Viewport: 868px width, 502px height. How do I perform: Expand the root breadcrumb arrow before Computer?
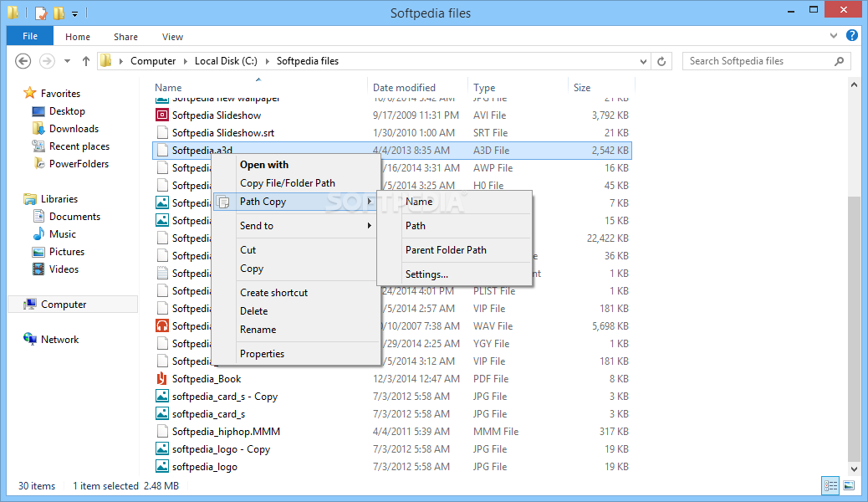(120, 61)
